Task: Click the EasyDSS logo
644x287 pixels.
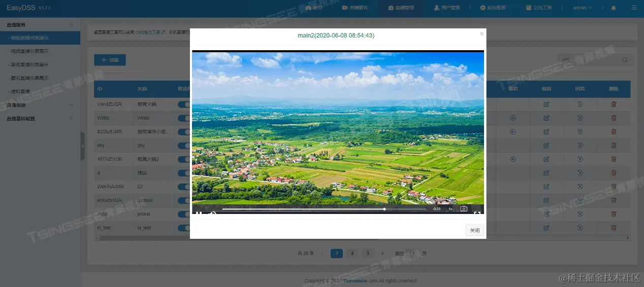Action: click(22, 8)
